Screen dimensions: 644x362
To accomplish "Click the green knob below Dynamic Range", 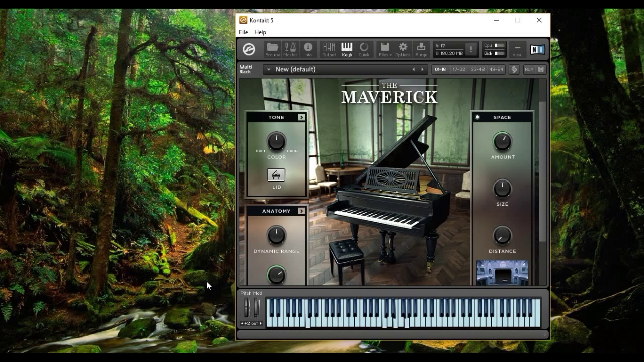I will coord(276,275).
